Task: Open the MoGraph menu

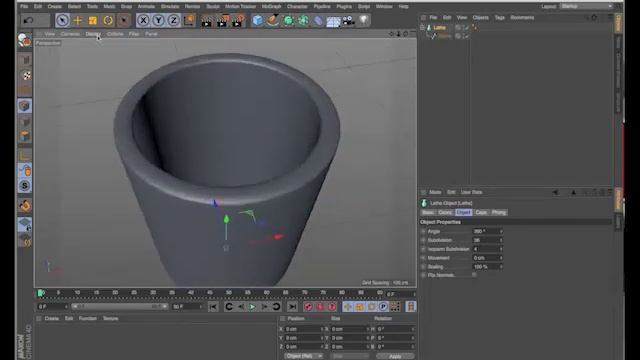Action: pyautogui.click(x=271, y=7)
